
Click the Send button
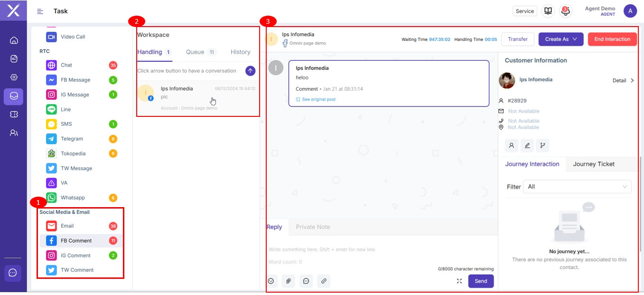[481, 281]
